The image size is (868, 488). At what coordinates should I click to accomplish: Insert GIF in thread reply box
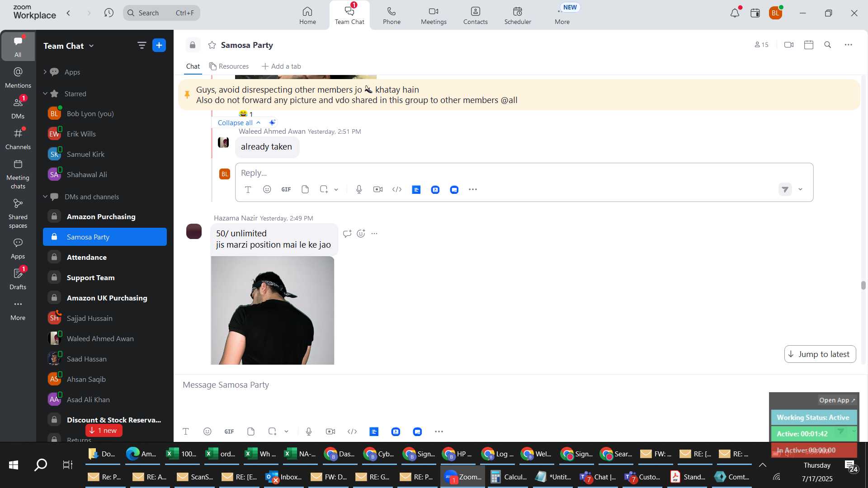click(x=286, y=189)
